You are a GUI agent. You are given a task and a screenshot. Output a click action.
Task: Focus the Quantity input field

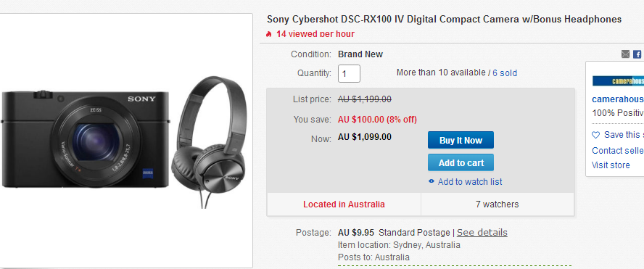349,73
